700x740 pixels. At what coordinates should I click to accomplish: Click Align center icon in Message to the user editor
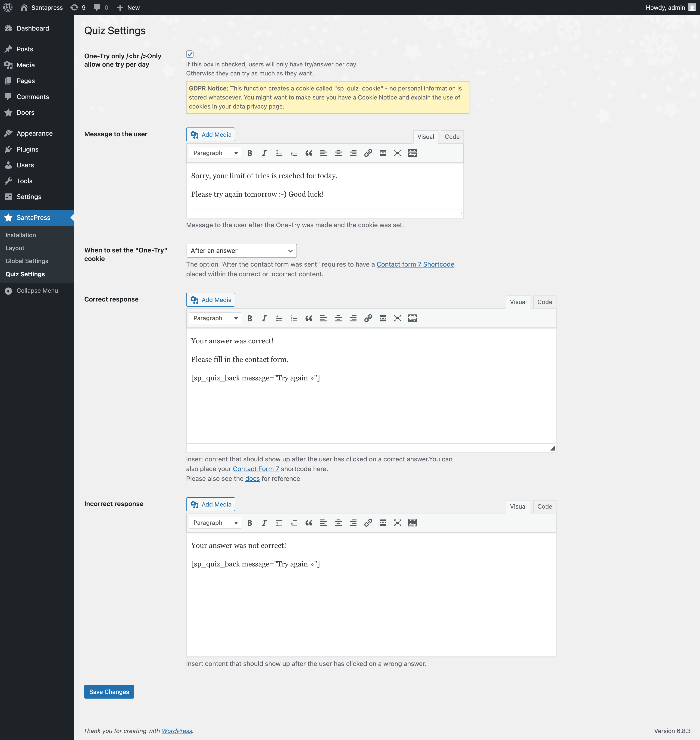(338, 153)
